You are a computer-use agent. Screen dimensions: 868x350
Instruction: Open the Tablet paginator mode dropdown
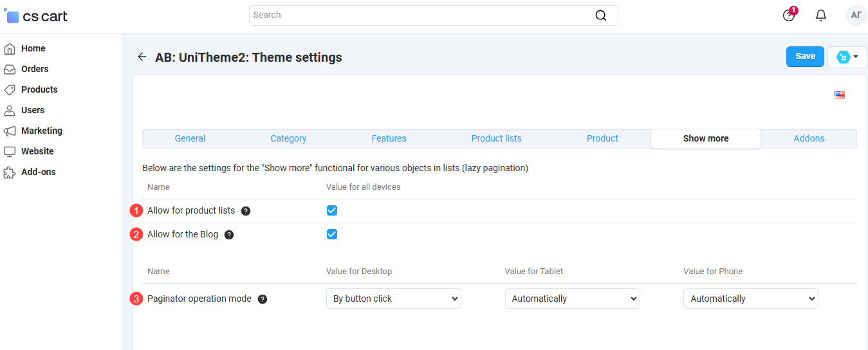coord(572,299)
